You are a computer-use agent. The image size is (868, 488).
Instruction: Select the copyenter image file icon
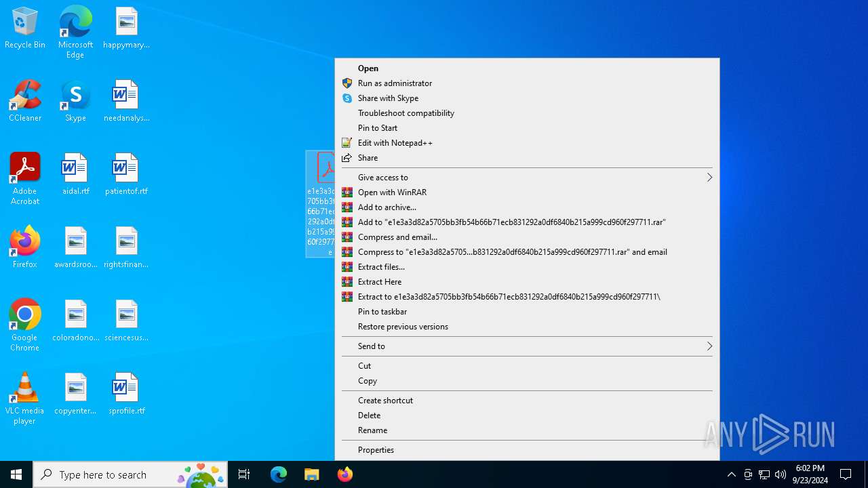(x=75, y=394)
